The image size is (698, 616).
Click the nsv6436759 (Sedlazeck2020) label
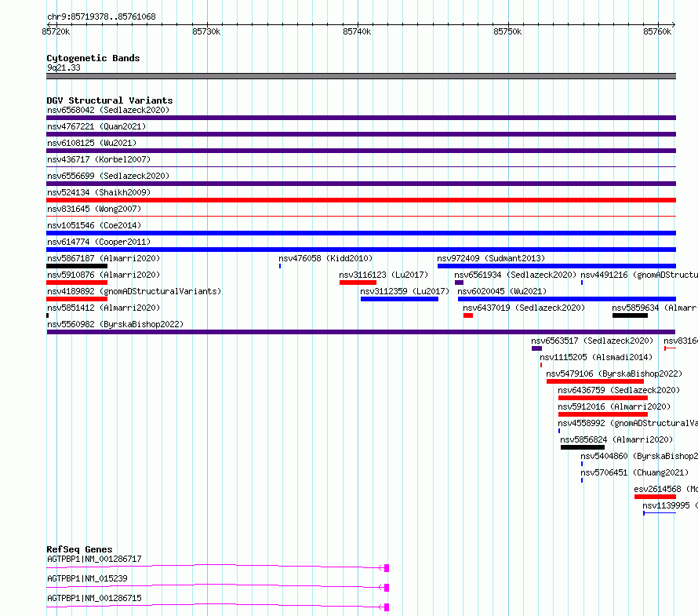(619, 390)
